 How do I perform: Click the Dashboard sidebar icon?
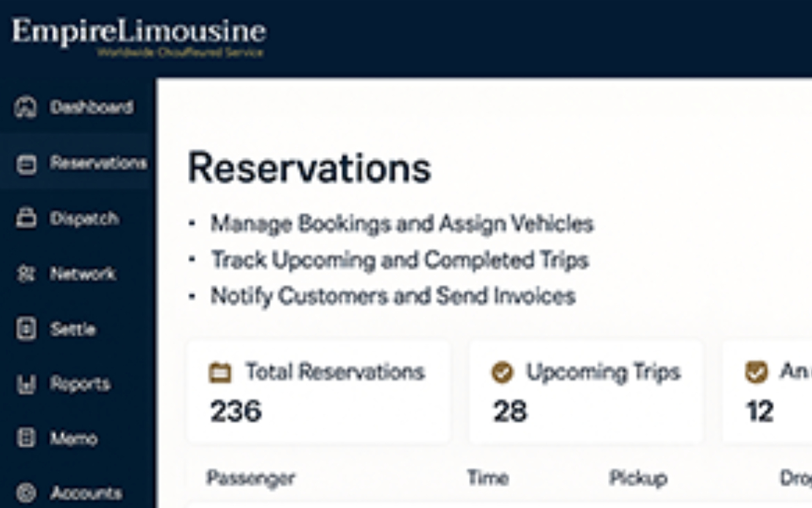[26, 107]
